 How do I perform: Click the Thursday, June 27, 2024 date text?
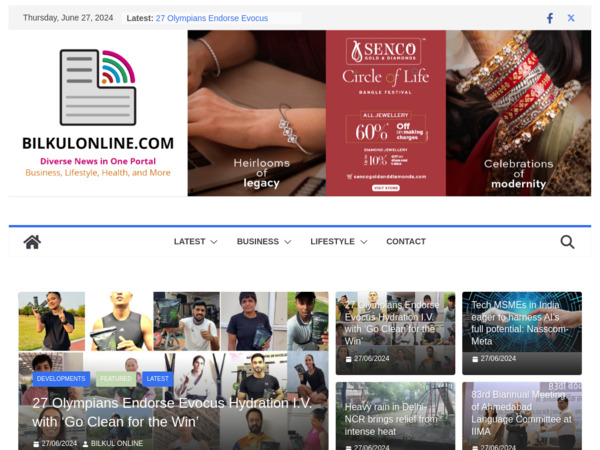tap(68, 18)
